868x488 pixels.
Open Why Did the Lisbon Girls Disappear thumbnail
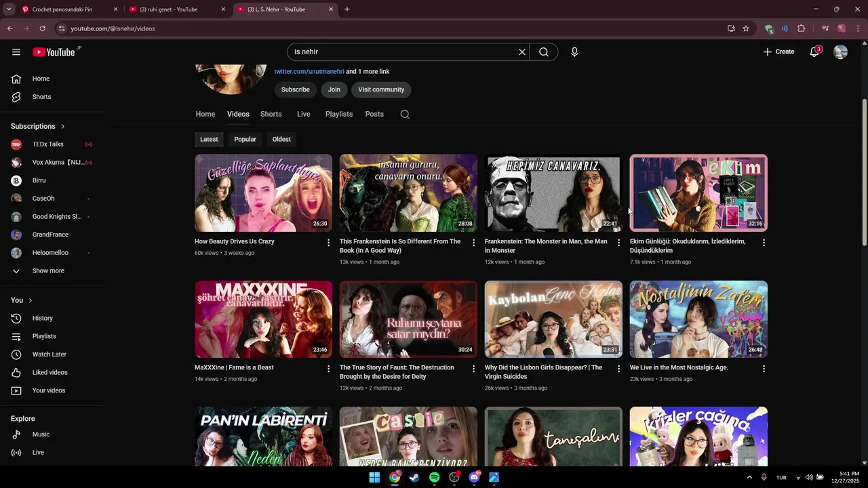[x=553, y=319]
